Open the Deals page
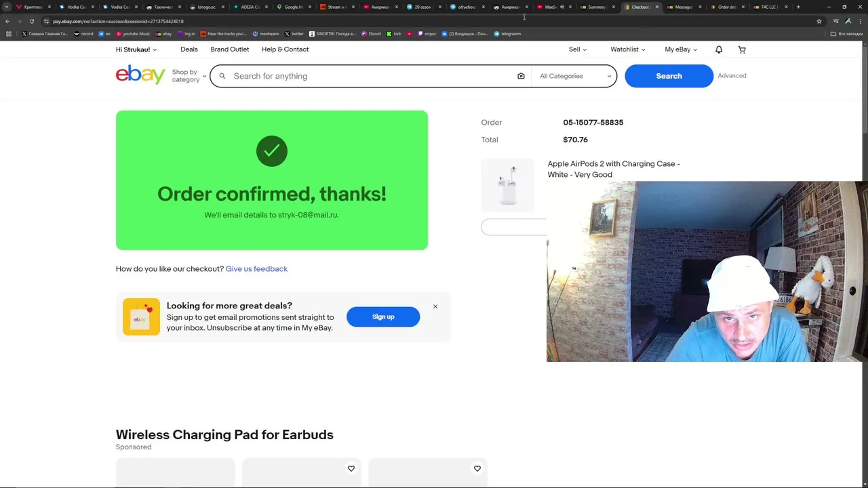 pyautogui.click(x=189, y=49)
